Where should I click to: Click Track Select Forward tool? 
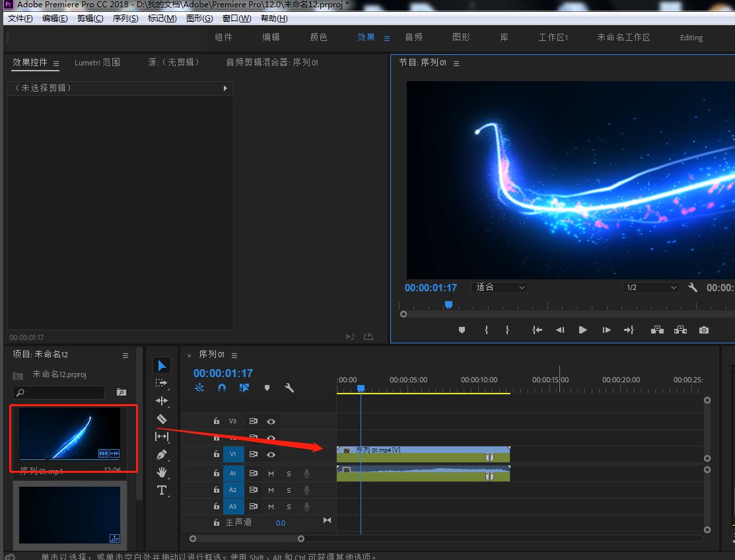(x=162, y=383)
